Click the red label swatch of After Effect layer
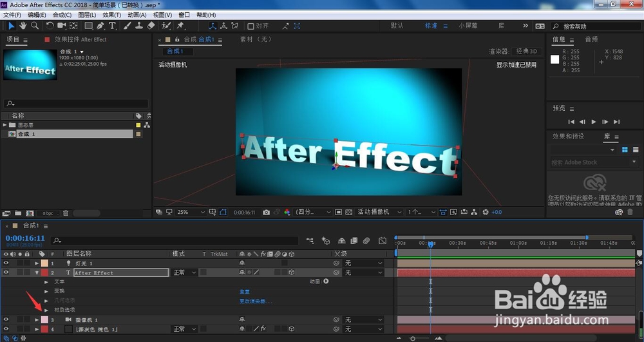This screenshot has height=342, width=644. (x=44, y=272)
